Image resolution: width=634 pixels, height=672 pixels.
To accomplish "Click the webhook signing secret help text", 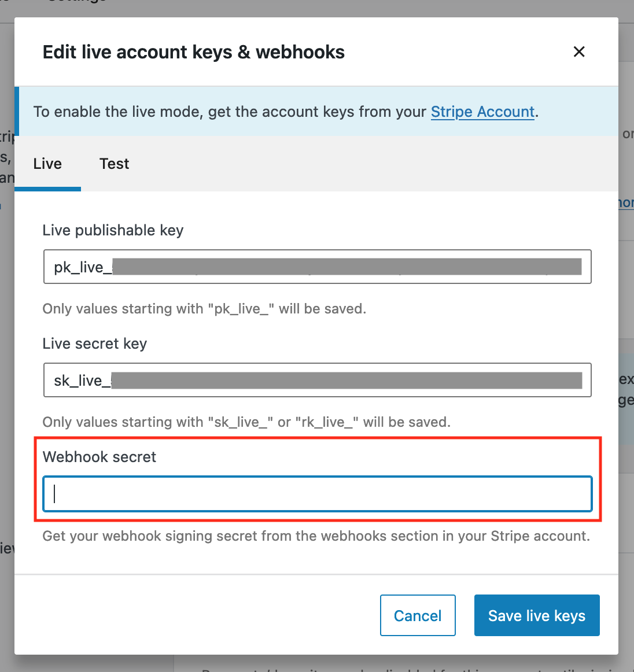I will coord(316,536).
